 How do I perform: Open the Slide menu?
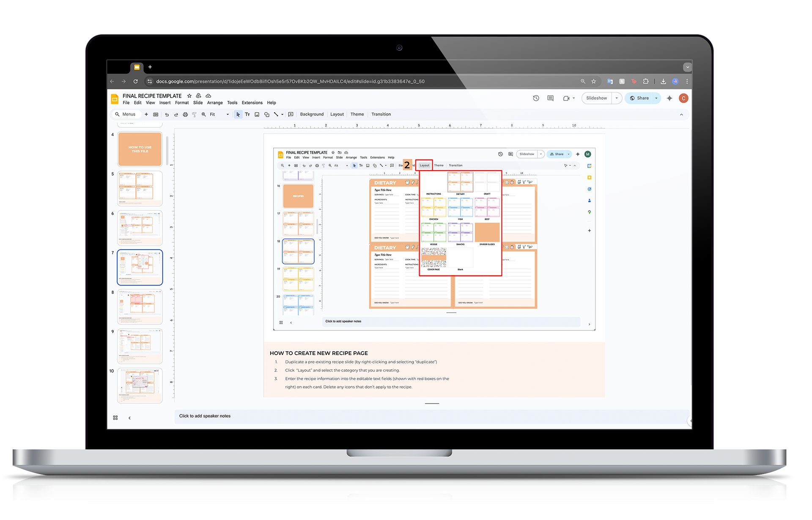point(198,103)
